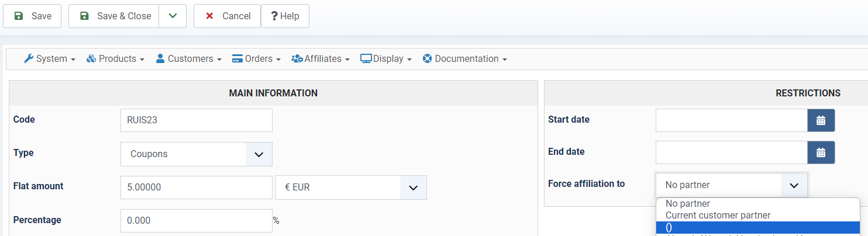Click the Customers person icon
The height and width of the screenshot is (236, 868).
[160, 59]
